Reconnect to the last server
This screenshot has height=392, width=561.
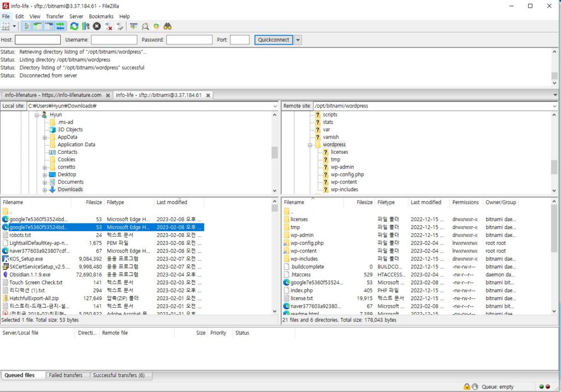120,26
